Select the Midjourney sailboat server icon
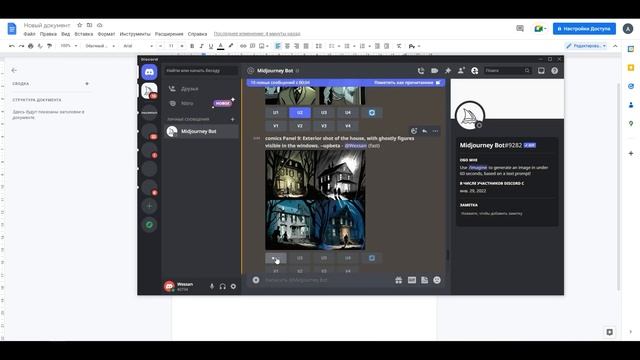The image size is (640, 360). [x=149, y=91]
